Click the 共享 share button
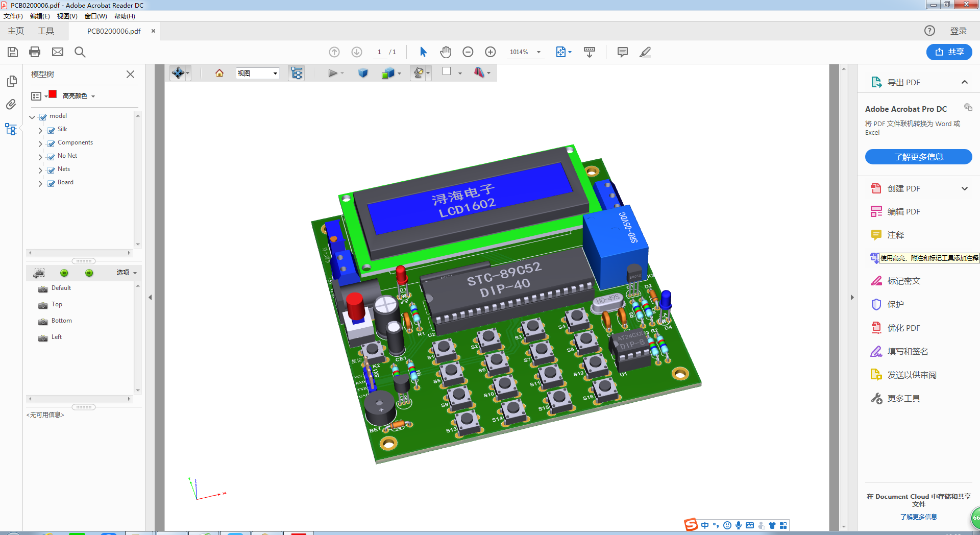 click(x=949, y=52)
